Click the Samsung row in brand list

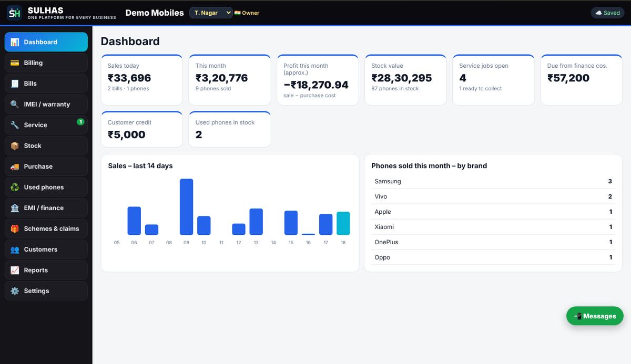coord(493,181)
